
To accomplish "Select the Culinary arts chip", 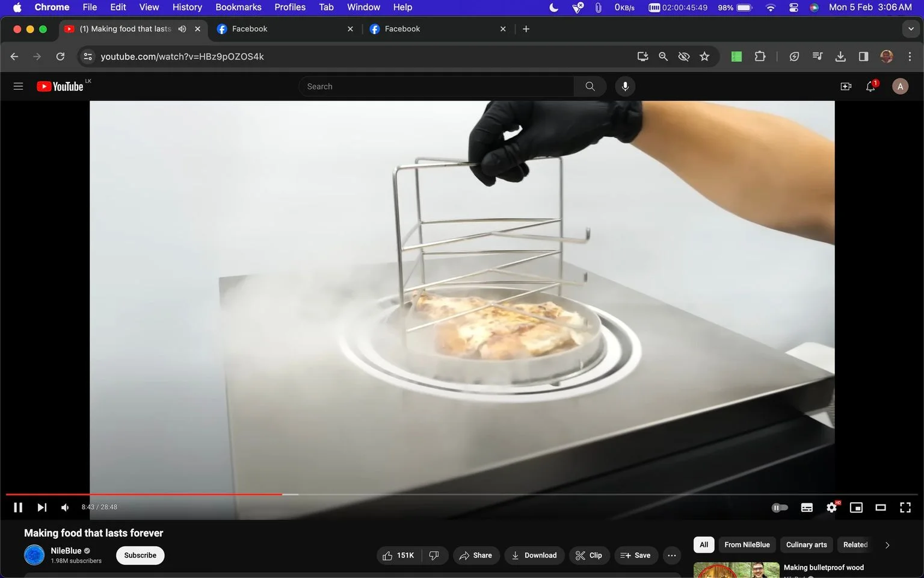I will pos(806,545).
